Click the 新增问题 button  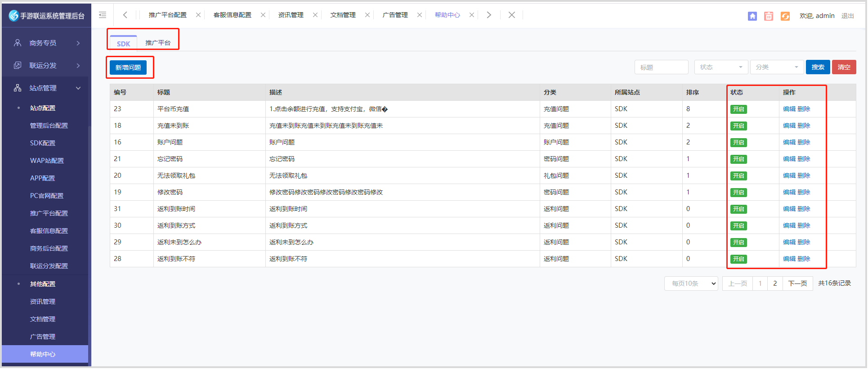128,67
